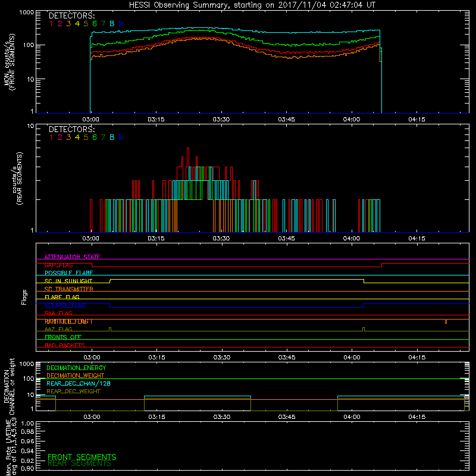Click 03:30 tick label under front segments plot
Screen dimensions: 476x476
click(221, 120)
